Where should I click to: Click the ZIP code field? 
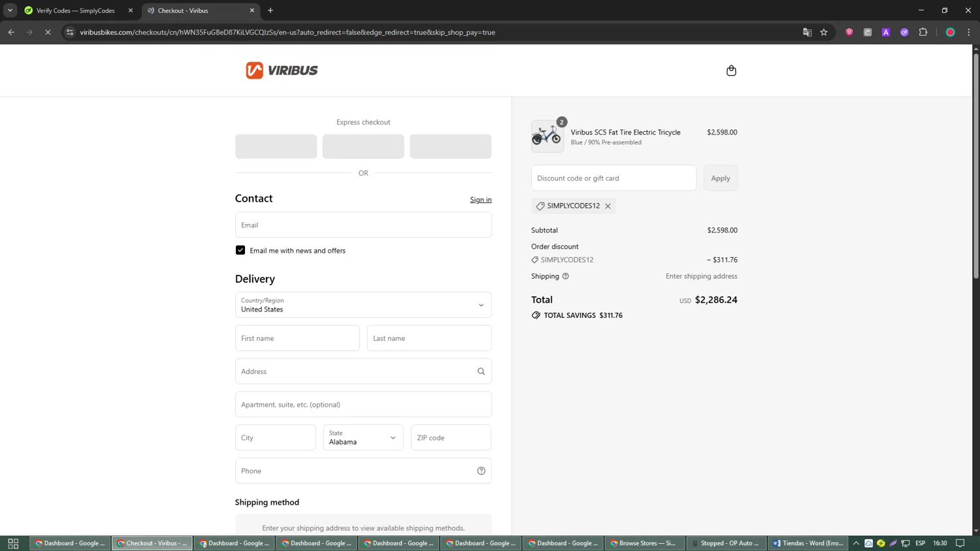[x=451, y=437]
